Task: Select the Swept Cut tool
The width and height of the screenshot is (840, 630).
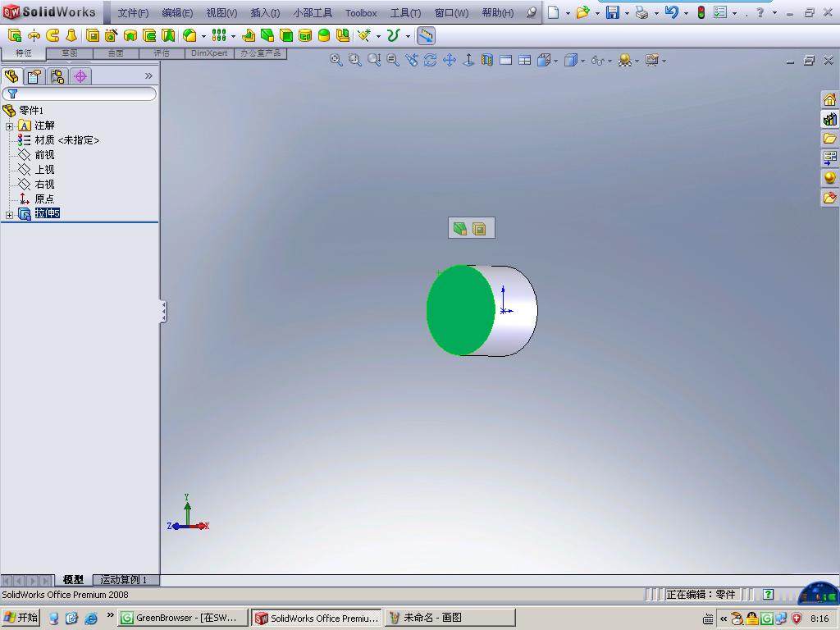Action: [149, 36]
